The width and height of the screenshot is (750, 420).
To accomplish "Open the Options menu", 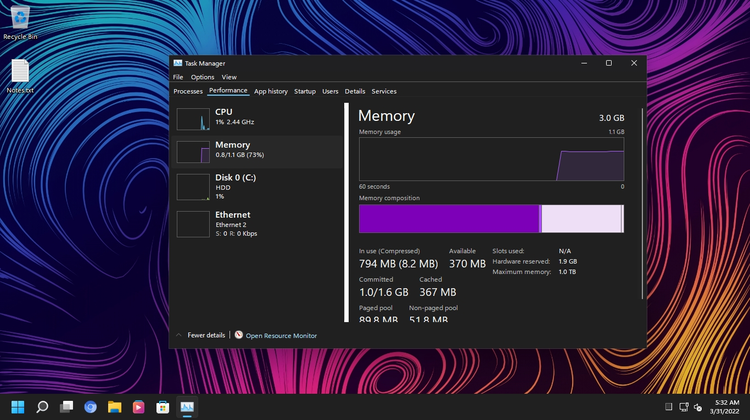I will point(202,77).
